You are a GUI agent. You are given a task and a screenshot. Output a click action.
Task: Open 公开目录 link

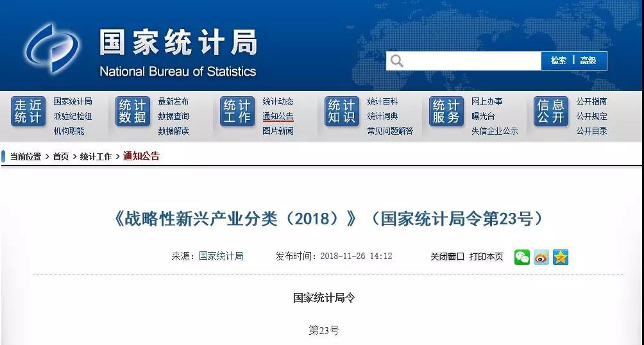[x=591, y=131]
